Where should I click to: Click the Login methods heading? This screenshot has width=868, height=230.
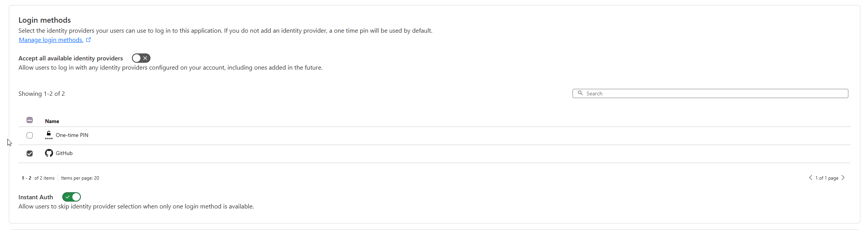pos(45,20)
